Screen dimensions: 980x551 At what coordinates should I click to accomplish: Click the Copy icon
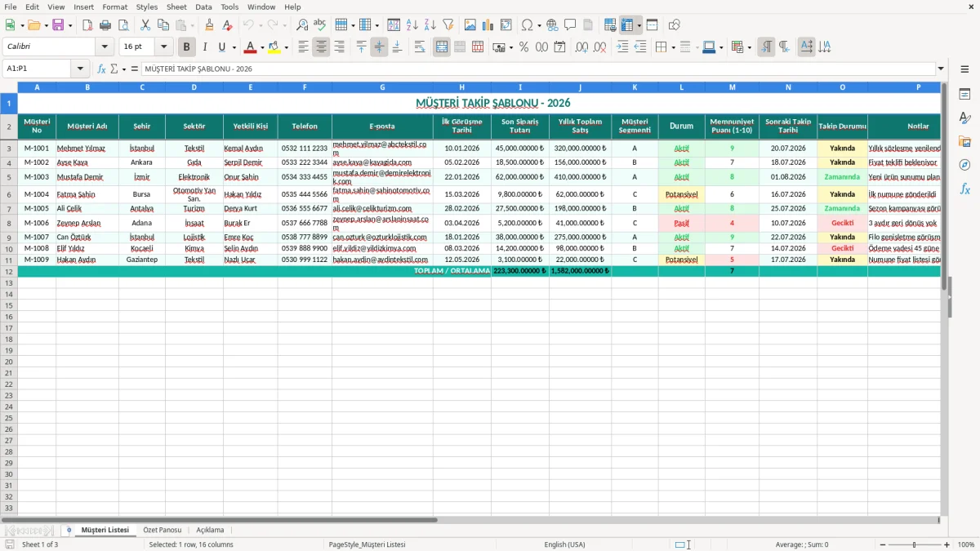(163, 25)
